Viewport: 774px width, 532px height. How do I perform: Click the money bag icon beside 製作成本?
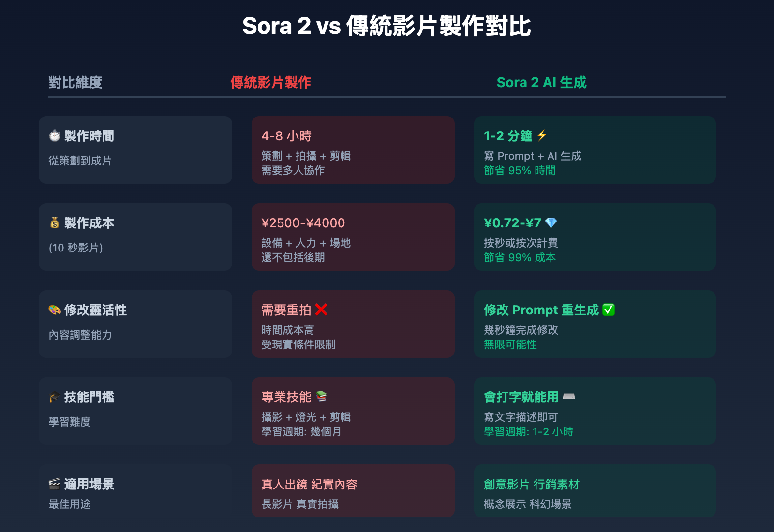pyautogui.click(x=55, y=223)
